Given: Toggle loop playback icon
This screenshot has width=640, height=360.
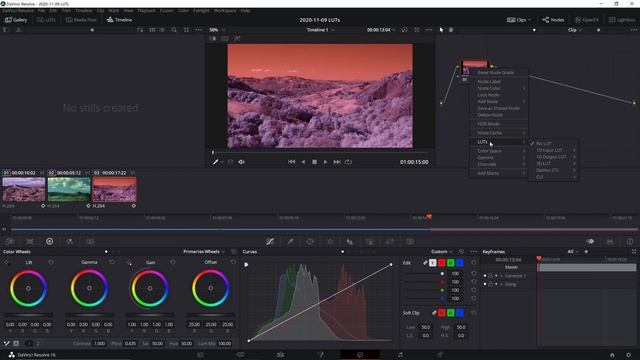Looking at the screenshot, I should (x=348, y=162).
